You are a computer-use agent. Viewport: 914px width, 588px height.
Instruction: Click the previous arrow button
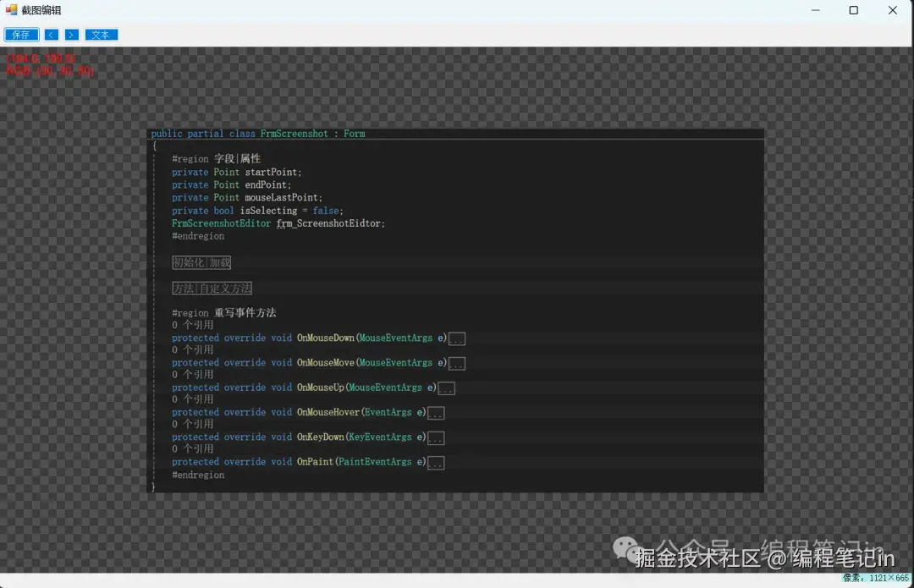point(52,35)
